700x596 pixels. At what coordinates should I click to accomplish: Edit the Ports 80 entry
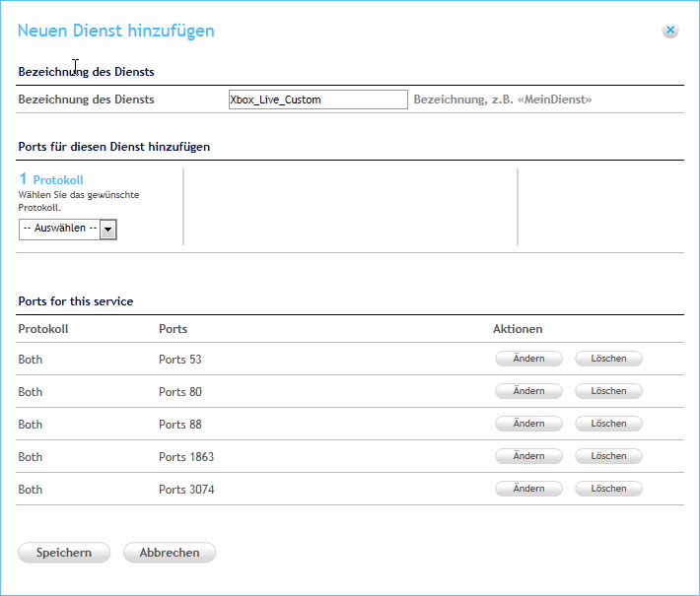coord(528,391)
